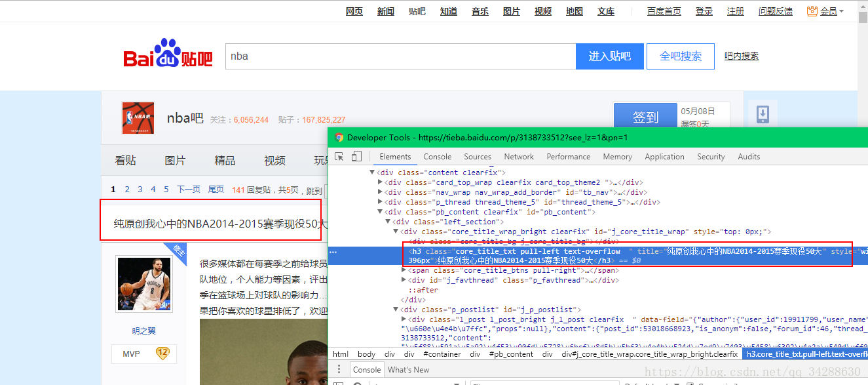Image resolution: width=868 pixels, height=385 pixels.
Task: Open the 图片 forum tab
Action: 175,161
